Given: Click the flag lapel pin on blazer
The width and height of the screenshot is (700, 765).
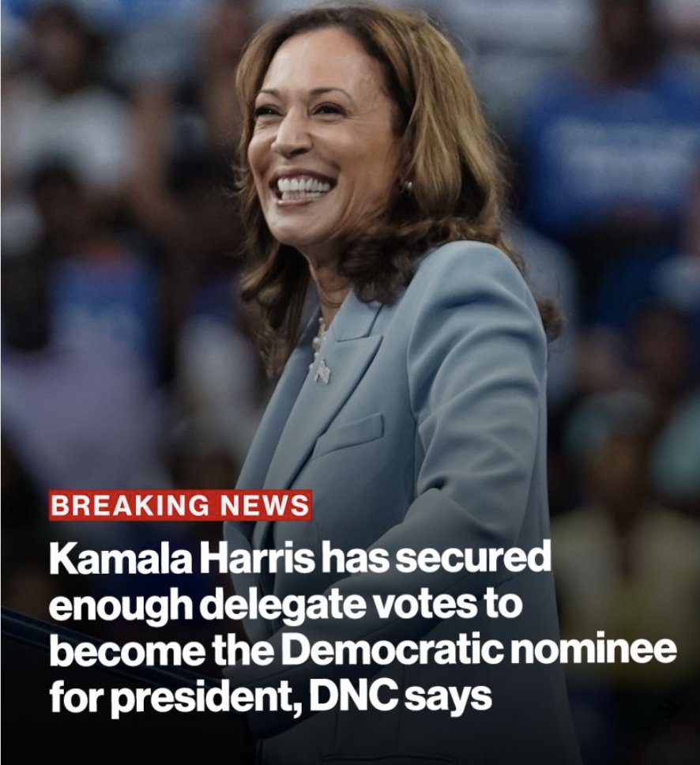Looking at the screenshot, I should [x=322, y=371].
